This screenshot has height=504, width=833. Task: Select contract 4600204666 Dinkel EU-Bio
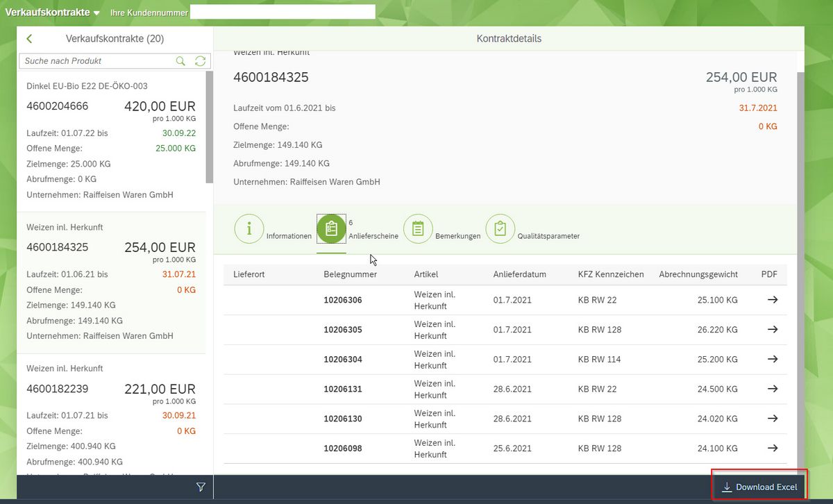[111, 141]
